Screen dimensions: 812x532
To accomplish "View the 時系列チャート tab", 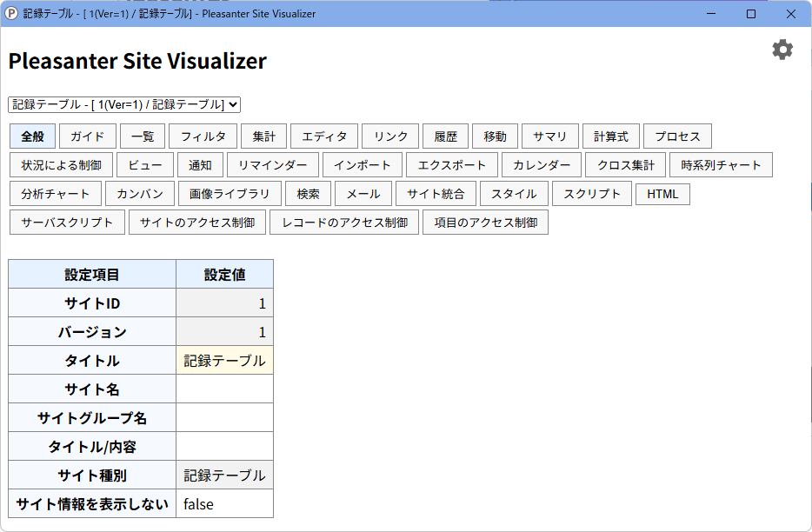I will [x=721, y=164].
